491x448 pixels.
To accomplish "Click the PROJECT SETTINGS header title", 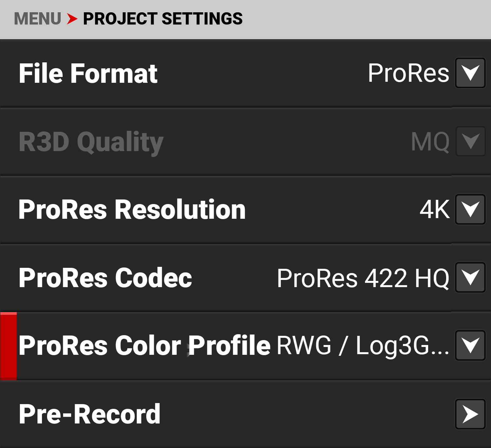I will tap(163, 19).
